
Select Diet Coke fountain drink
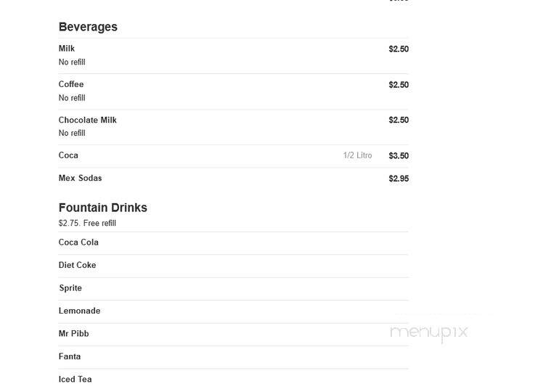coord(77,265)
